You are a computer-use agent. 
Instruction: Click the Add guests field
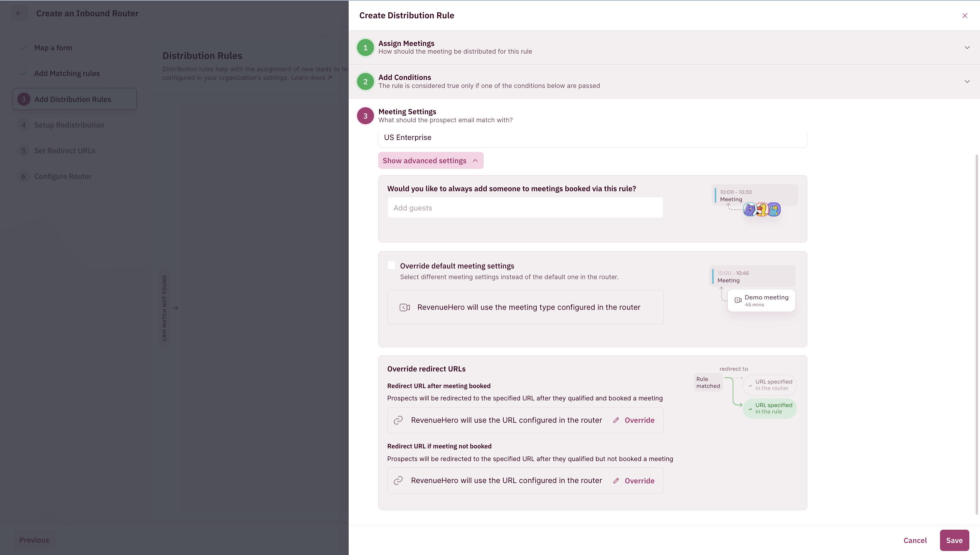(525, 208)
